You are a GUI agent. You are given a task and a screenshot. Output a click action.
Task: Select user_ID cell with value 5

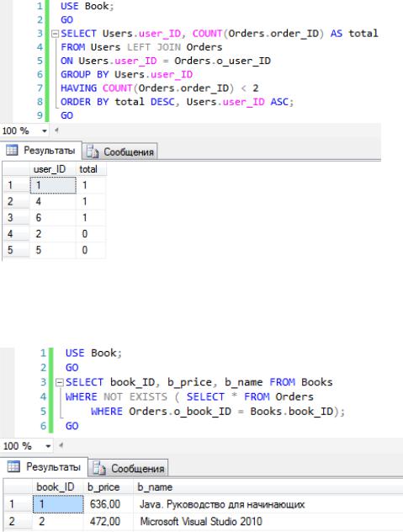53,250
